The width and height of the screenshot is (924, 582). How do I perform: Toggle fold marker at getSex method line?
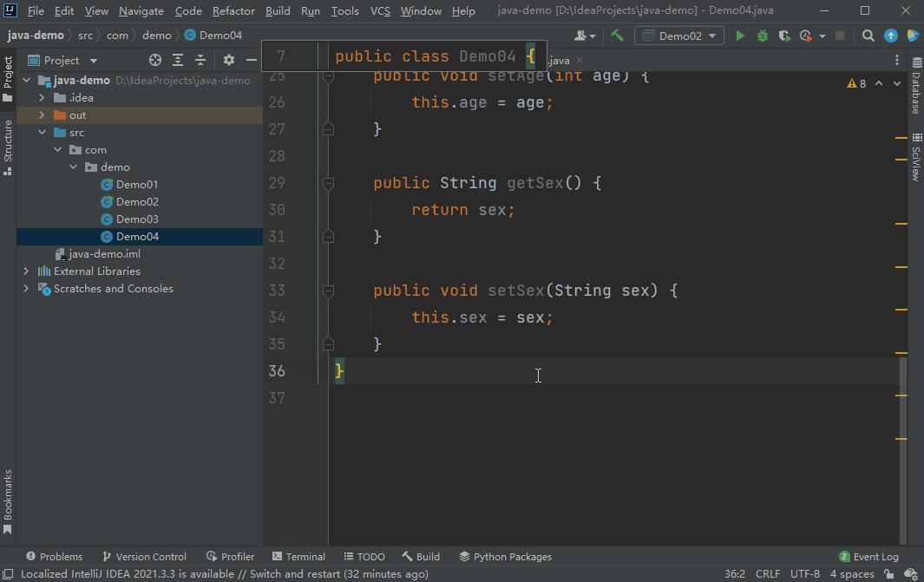[328, 183]
